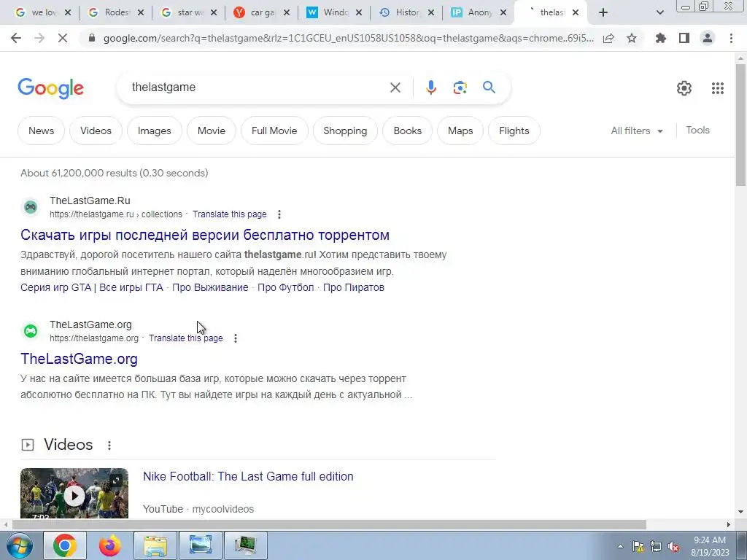Open the Chrome extensions puzzle icon
This screenshot has height=560, width=747.
pos(660,38)
